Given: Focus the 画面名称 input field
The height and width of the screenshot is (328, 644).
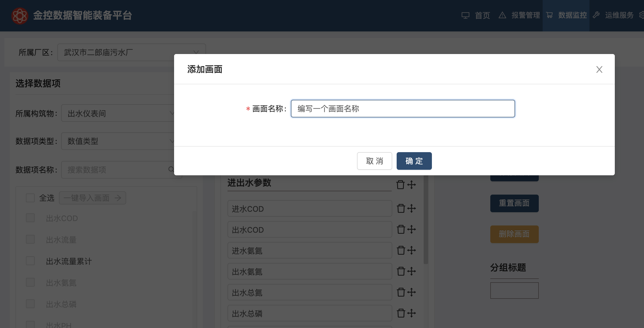Looking at the screenshot, I should click(403, 109).
